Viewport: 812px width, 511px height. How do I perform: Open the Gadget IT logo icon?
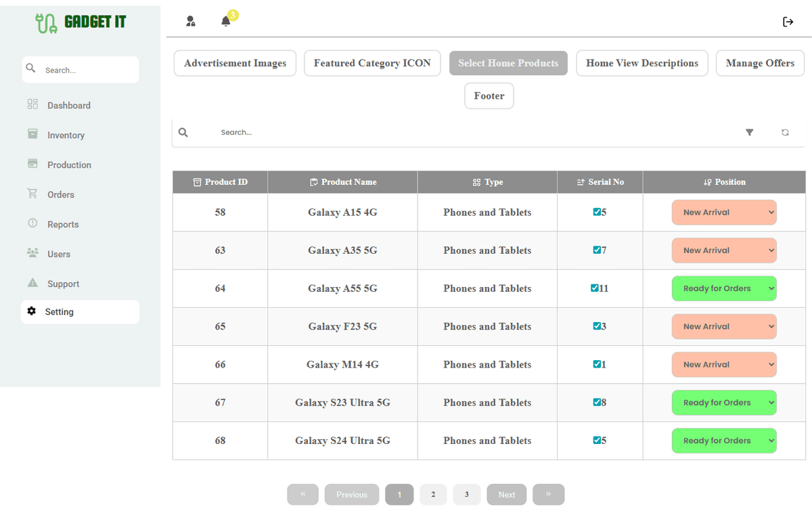(45, 22)
